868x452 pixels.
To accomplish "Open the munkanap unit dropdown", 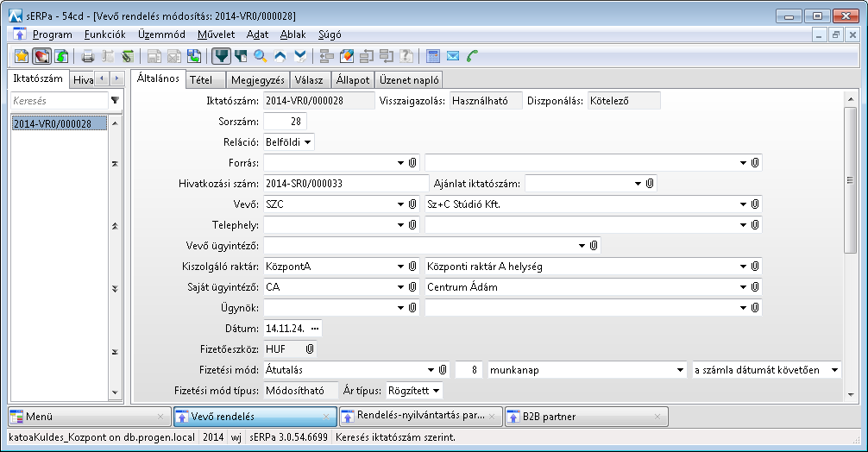I will click(x=680, y=370).
